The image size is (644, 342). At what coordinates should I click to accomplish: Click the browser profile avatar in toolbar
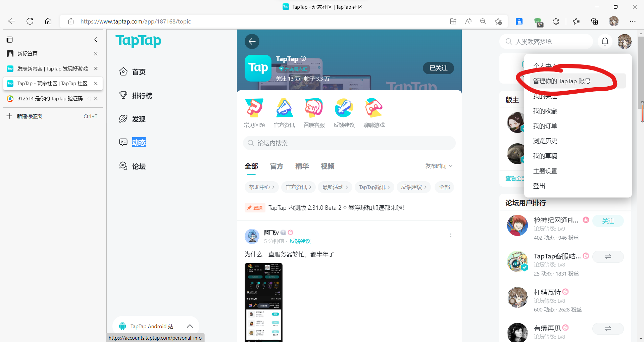point(614,21)
